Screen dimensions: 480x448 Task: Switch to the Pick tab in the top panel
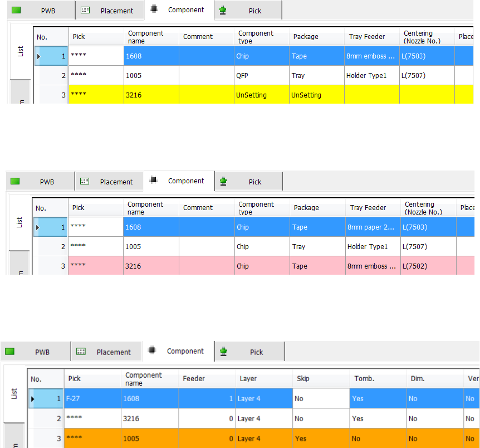coord(248,11)
